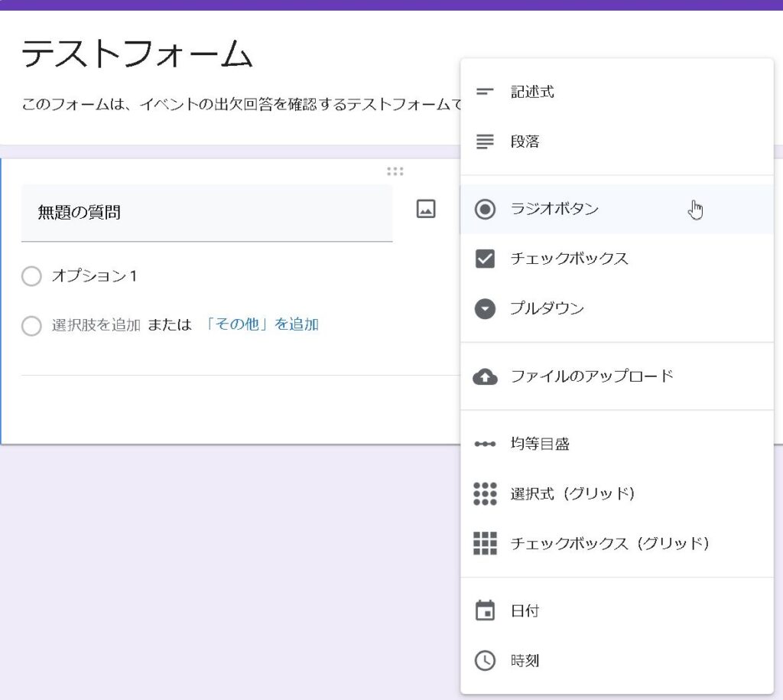The height and width of the screenshot is (700, 783).
Task: Select the オプション 1 radio button
Action: point(31,276)
